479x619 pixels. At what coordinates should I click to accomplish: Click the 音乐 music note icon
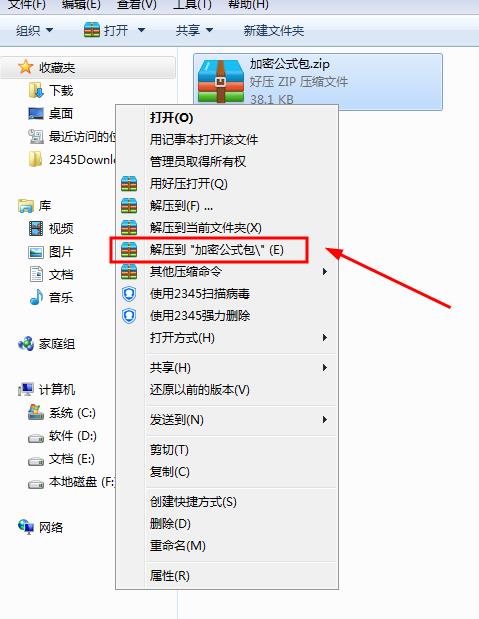point(36,297)
